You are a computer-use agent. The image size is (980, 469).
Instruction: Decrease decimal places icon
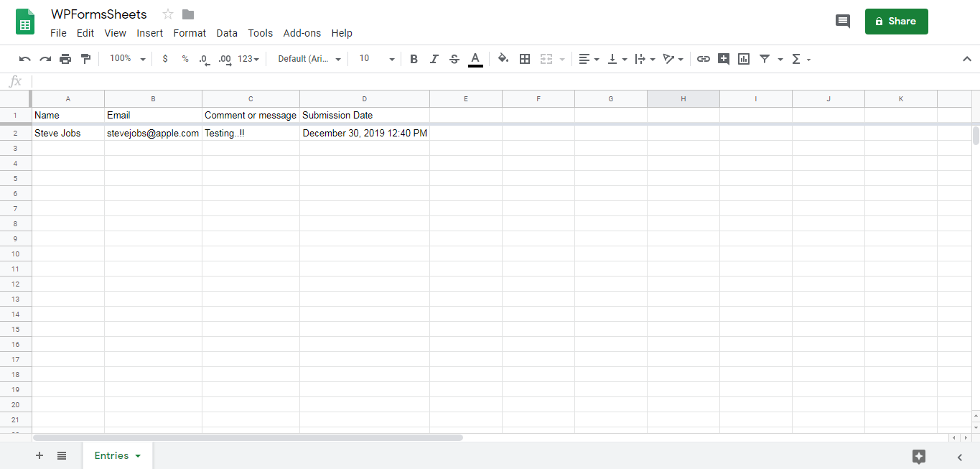click(x=205, y=59)
